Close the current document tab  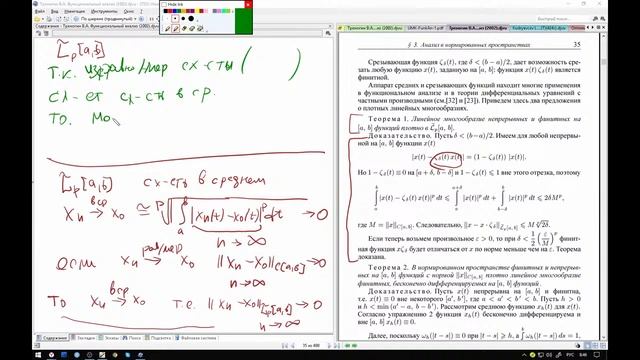[604, 28]
